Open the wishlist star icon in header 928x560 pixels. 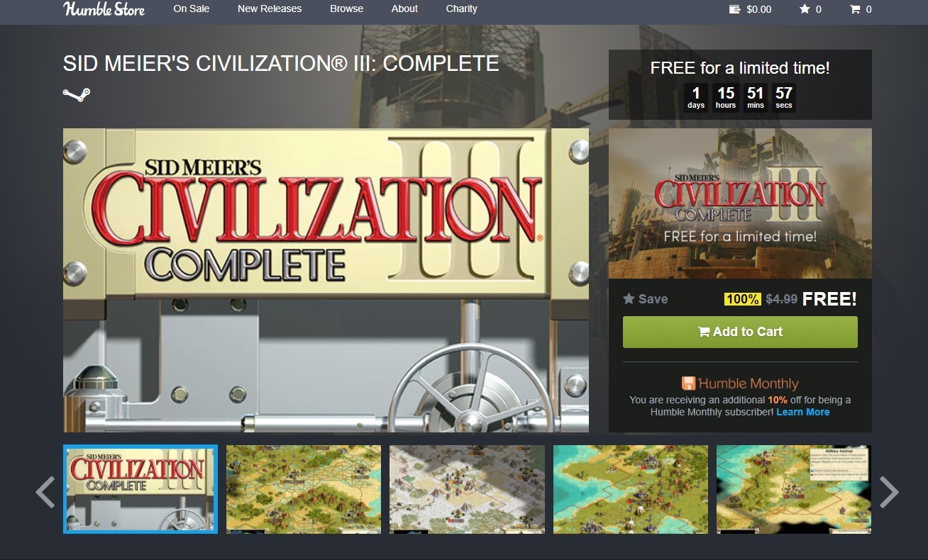click(x=805, y=9)
